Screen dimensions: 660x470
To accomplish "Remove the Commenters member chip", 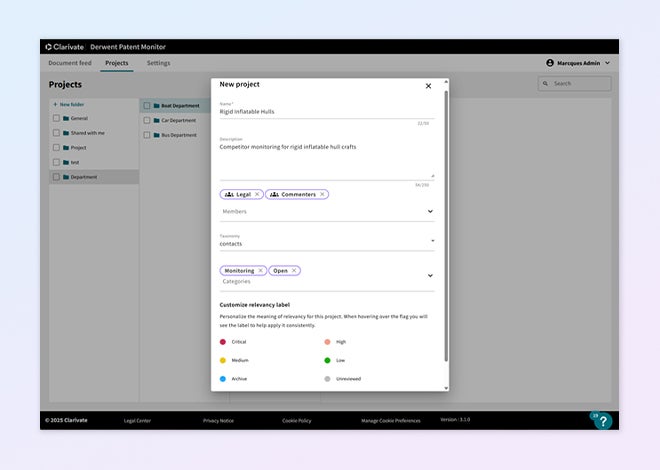I will 322,194.
